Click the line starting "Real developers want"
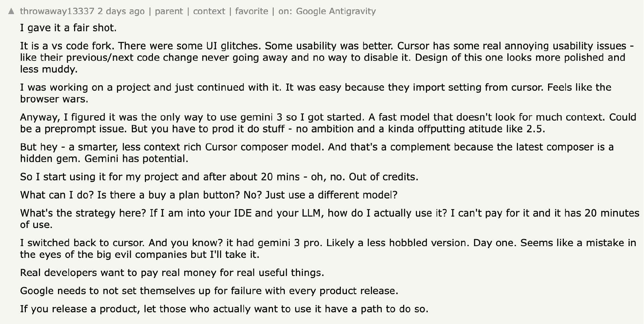Image resolution: width=644 pixels, height=324 pixels. [172, 272]
